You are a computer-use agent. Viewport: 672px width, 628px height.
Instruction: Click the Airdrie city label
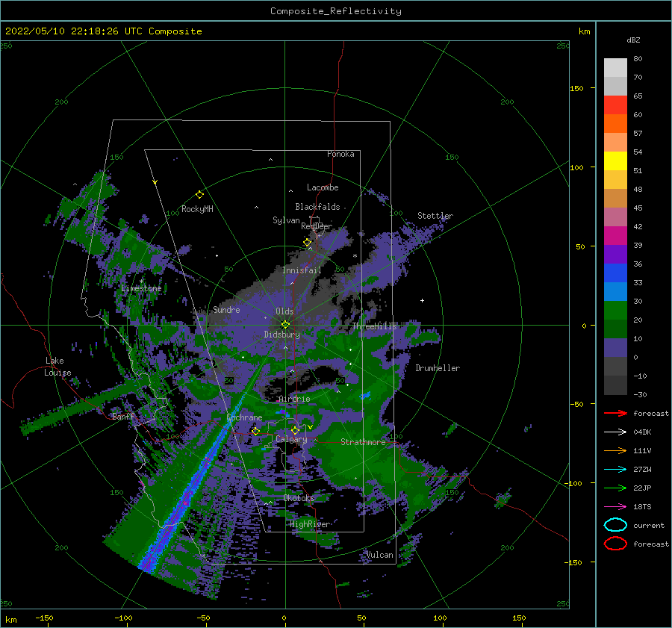[x=294, y=399]
